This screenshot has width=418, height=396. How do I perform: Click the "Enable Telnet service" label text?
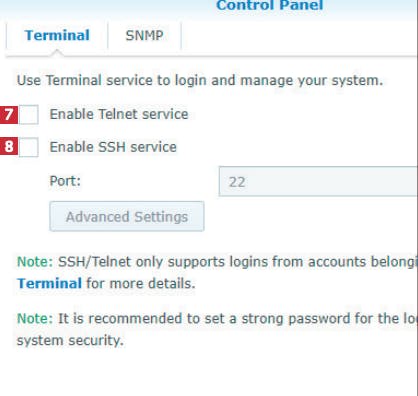click(x=119, y=114)
